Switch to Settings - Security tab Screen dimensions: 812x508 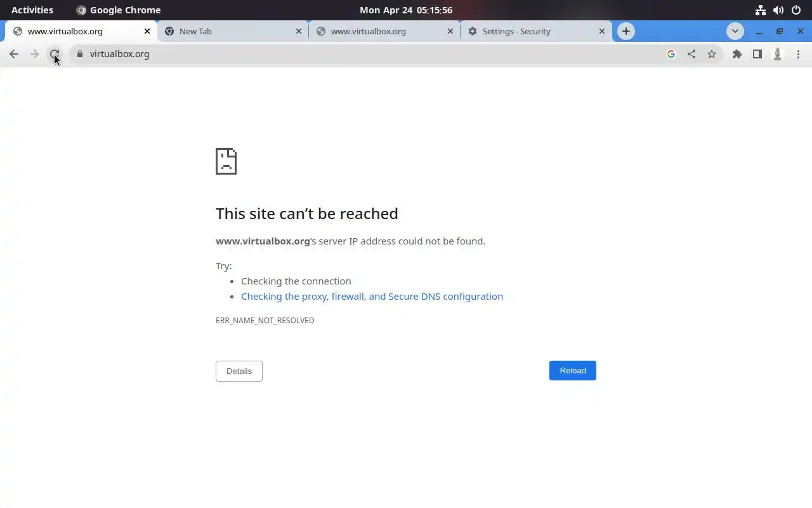click(536, 31)
